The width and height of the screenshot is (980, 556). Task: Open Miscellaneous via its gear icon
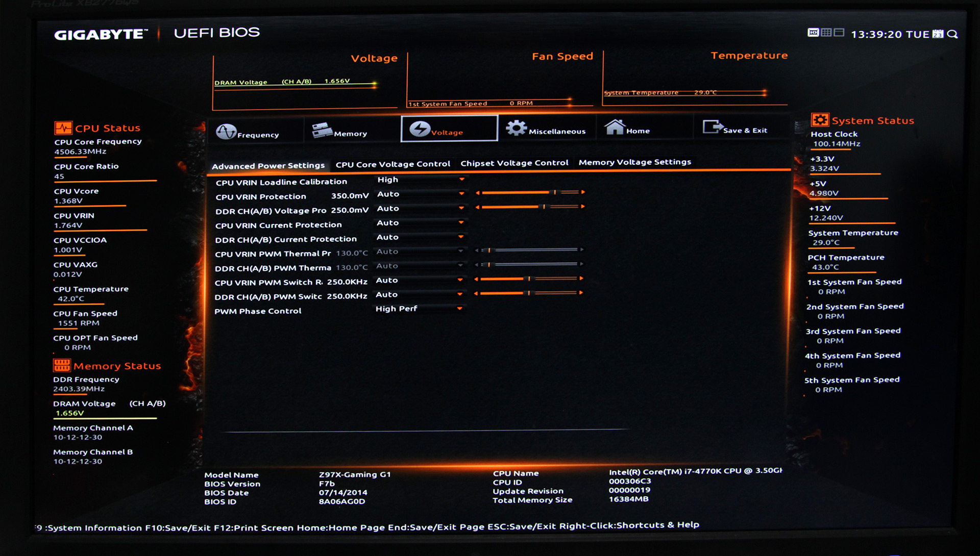(x=516, y=128)
